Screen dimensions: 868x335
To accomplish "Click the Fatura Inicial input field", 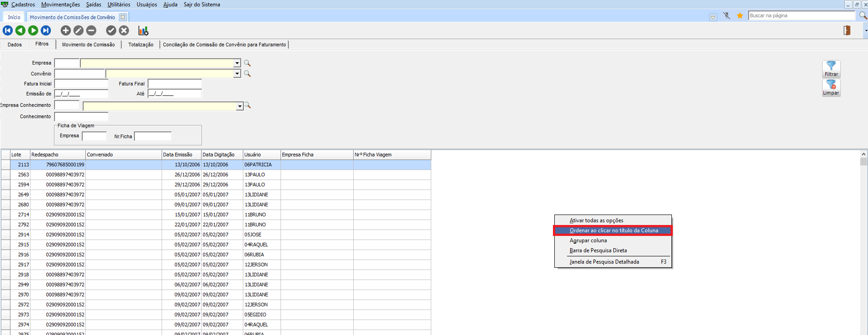I will point(81,84).
